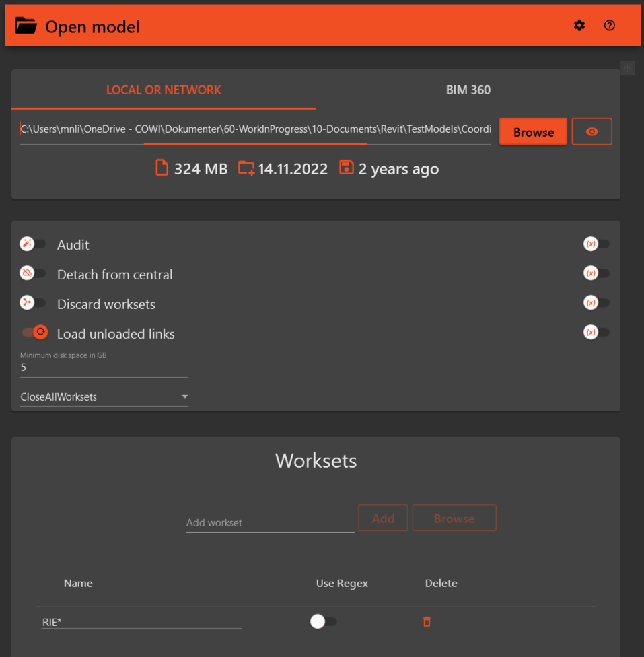Delete the RIE* workset using trash icon
This screenshot has width=644, height=657.
(x=427, y=622)
